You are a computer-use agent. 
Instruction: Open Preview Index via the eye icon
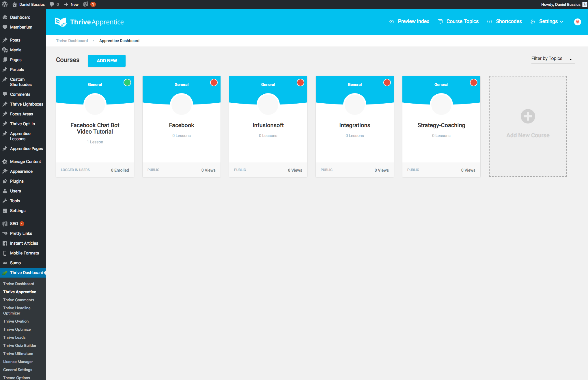pyautogui.click(x=392, y=21)
